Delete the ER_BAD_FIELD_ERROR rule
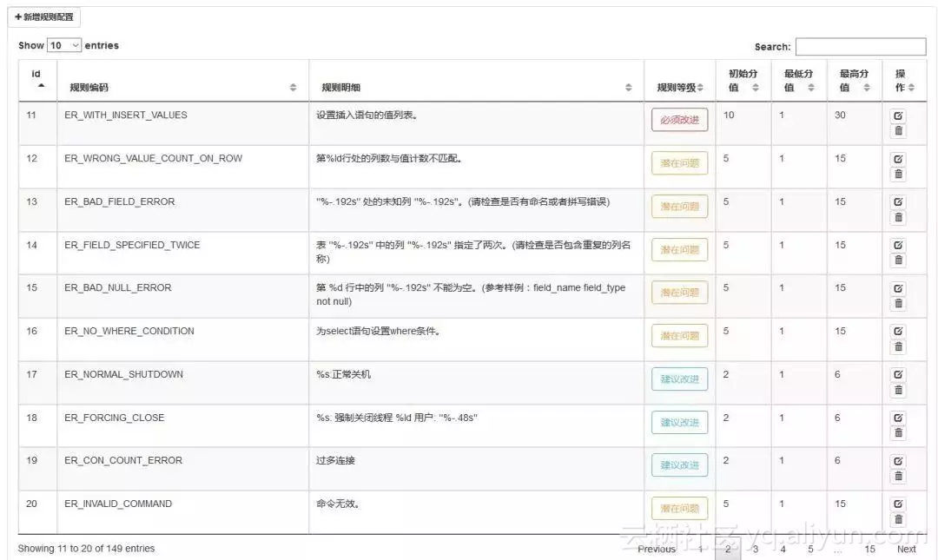This screenshot has width=938, height=560. 898,217
